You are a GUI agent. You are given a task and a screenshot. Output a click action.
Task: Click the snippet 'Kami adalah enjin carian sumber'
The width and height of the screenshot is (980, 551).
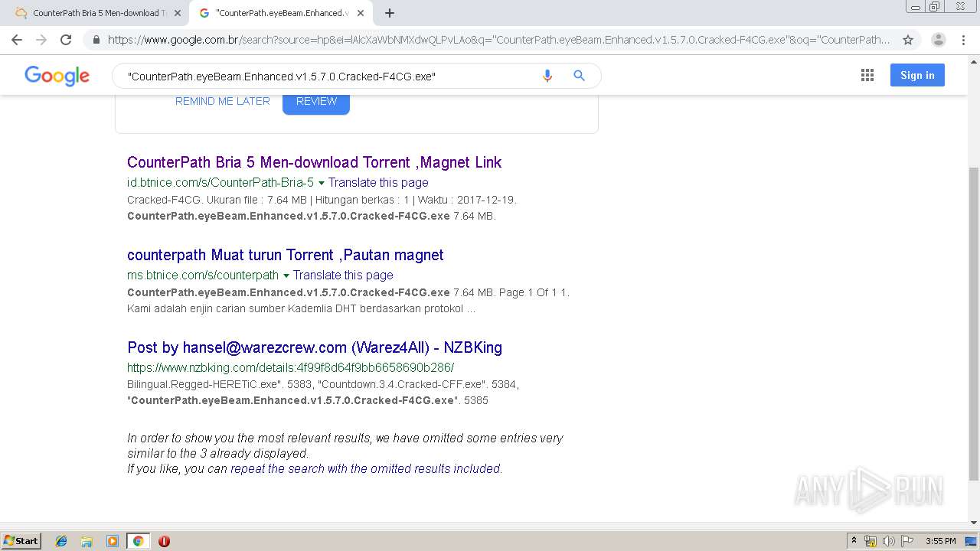click(218, 308)
